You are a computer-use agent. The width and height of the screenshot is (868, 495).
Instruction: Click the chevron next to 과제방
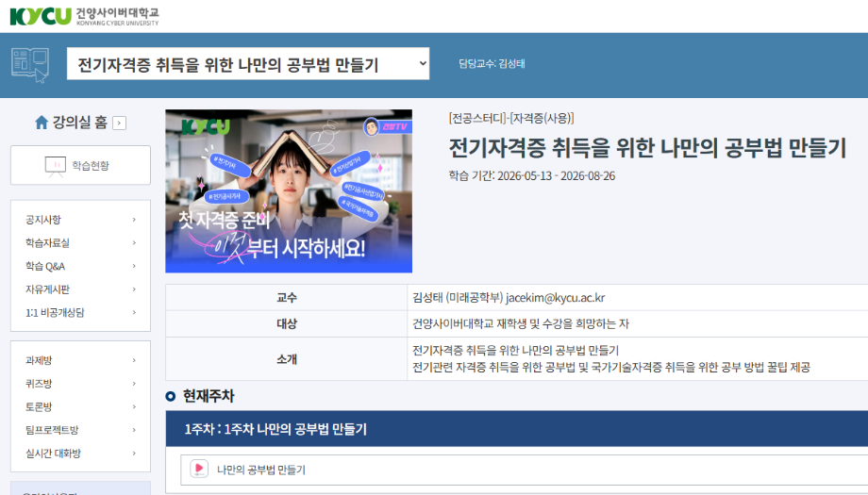(134, 360)
